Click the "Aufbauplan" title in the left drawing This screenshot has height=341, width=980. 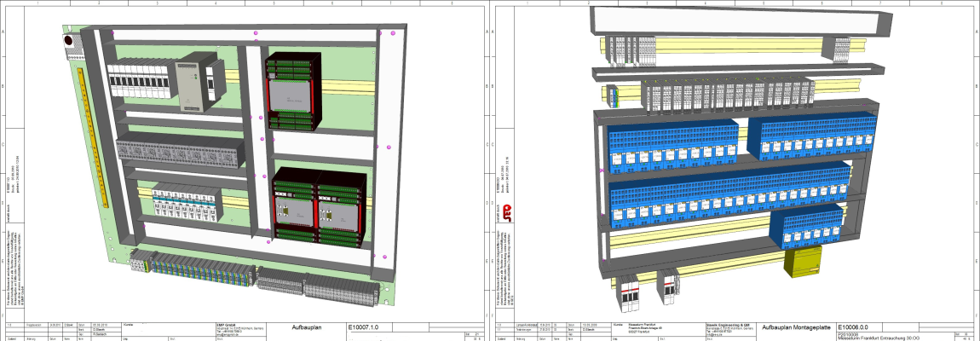[307, 327]
